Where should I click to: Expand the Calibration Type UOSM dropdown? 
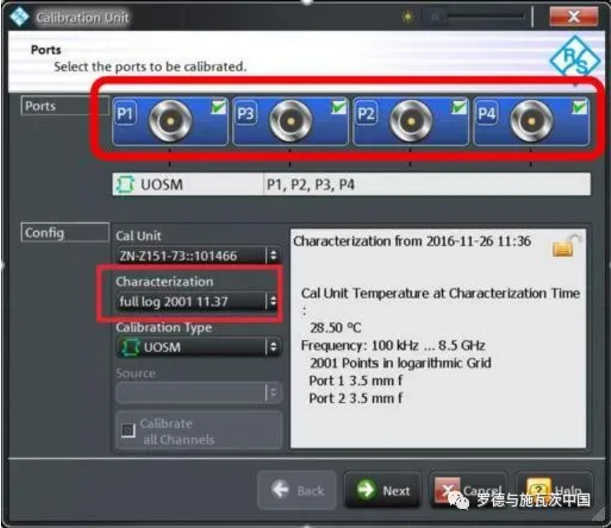pos(198,347)
